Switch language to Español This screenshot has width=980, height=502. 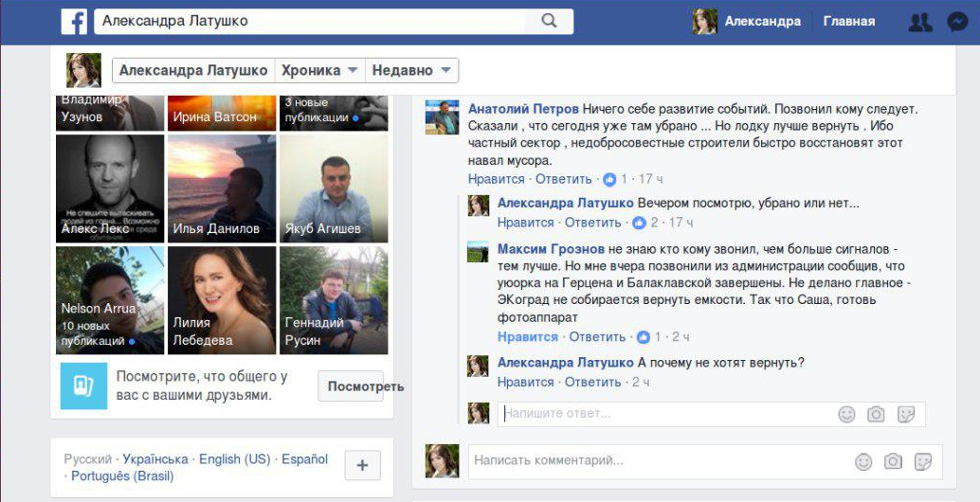pos(304,459)
